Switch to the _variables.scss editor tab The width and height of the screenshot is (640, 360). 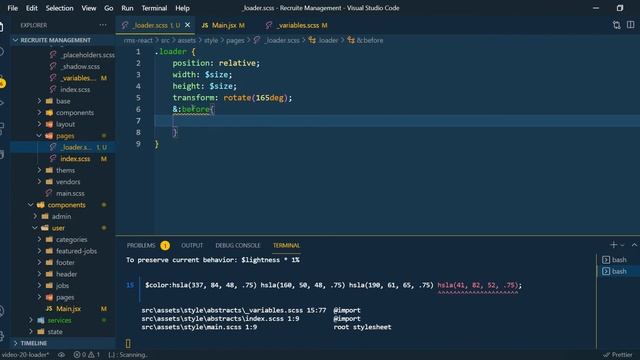[x=296, y=25]
